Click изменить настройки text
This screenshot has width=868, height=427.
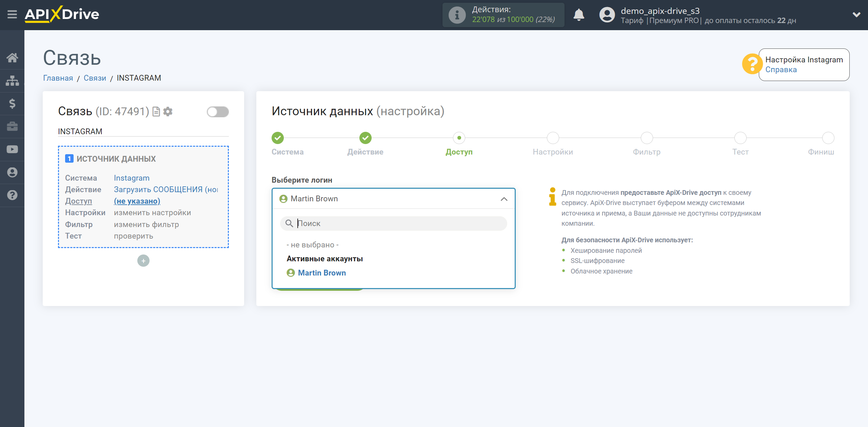click(x=152, y=212)
